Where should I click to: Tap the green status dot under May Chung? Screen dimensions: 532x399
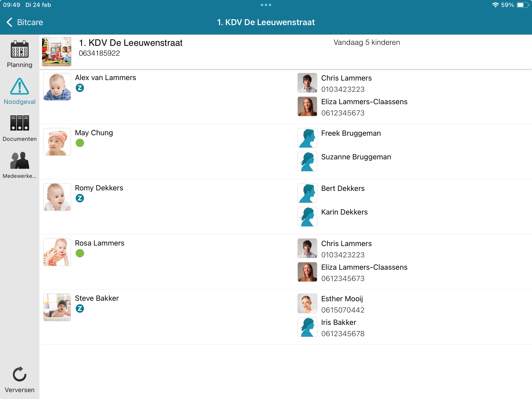[x=80, y=143]
